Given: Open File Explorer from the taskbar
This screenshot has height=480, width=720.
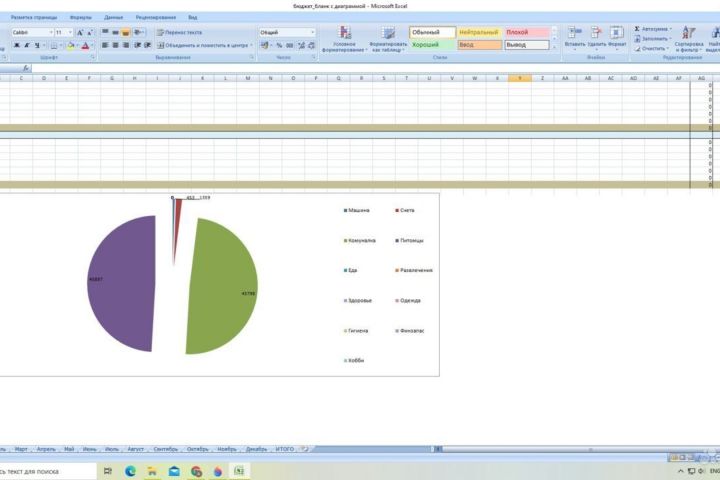Looking at the screenshot, I should pos(152,471).
